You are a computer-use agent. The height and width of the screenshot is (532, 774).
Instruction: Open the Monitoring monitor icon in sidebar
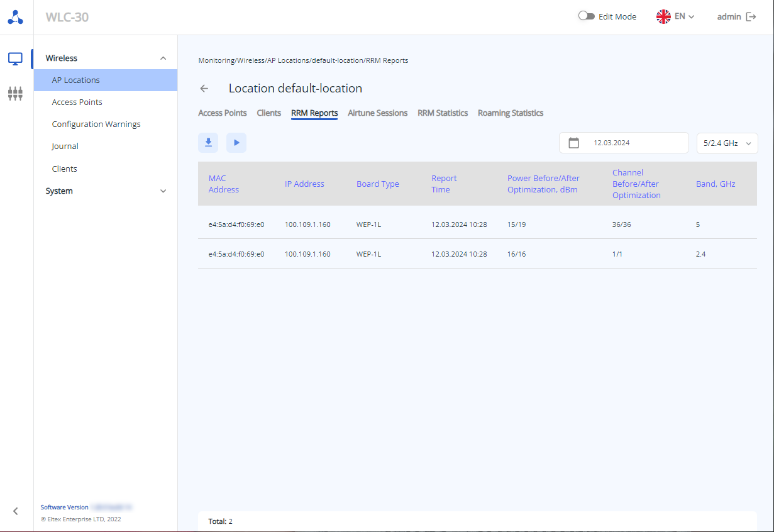(x=16, y=58)
